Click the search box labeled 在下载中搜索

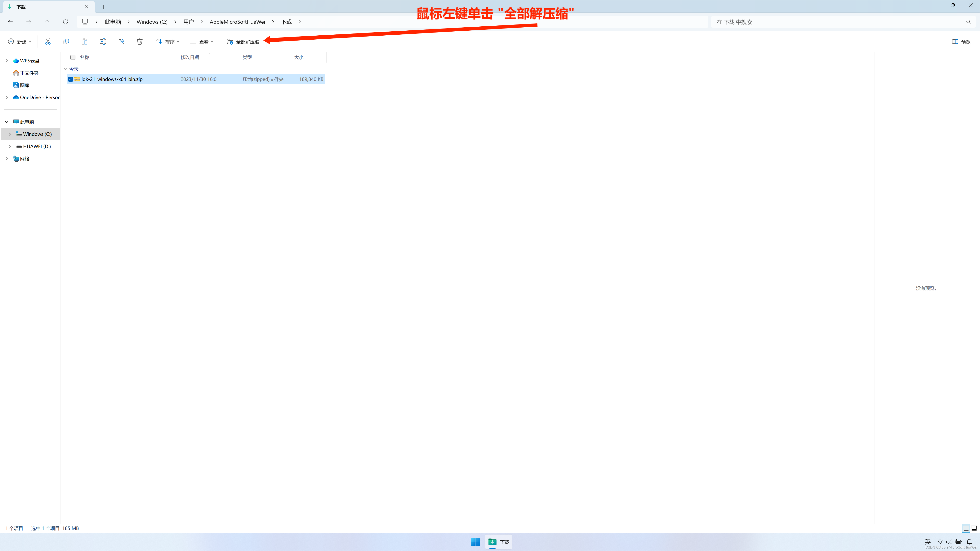tap(818, 22)
